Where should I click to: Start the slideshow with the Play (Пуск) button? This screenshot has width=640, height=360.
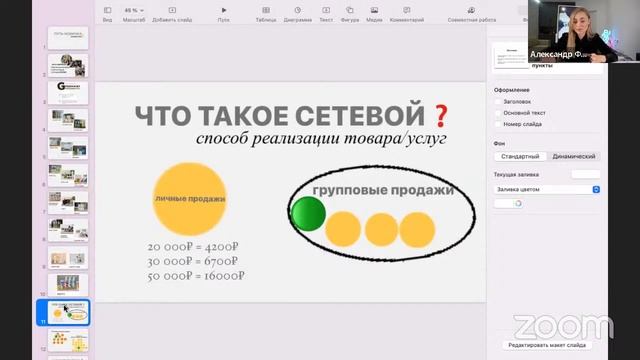pyautogui.click(x=224, y=10)
